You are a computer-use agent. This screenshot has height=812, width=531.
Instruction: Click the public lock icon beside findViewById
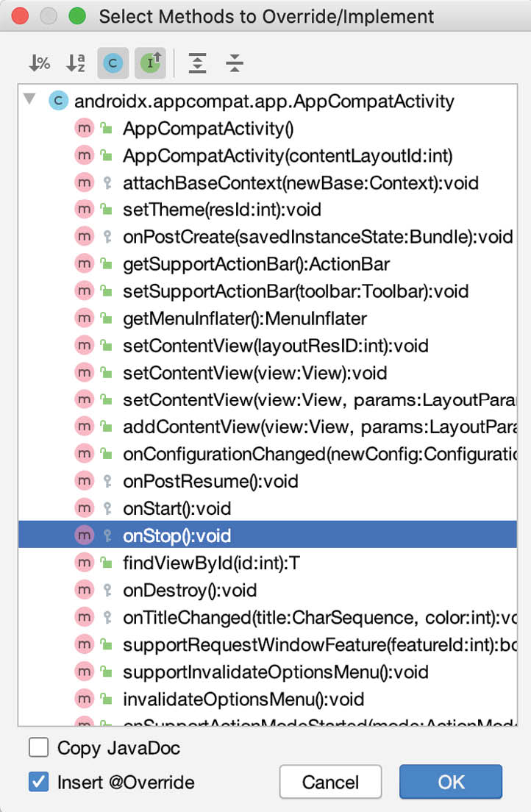point(107,563)
